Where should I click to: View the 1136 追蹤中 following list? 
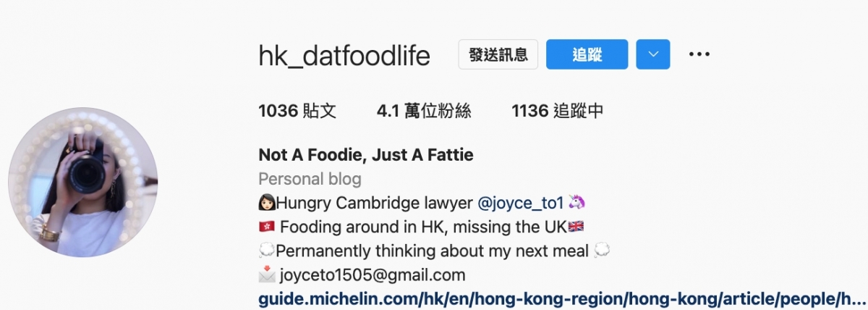[x=558, y=111]
